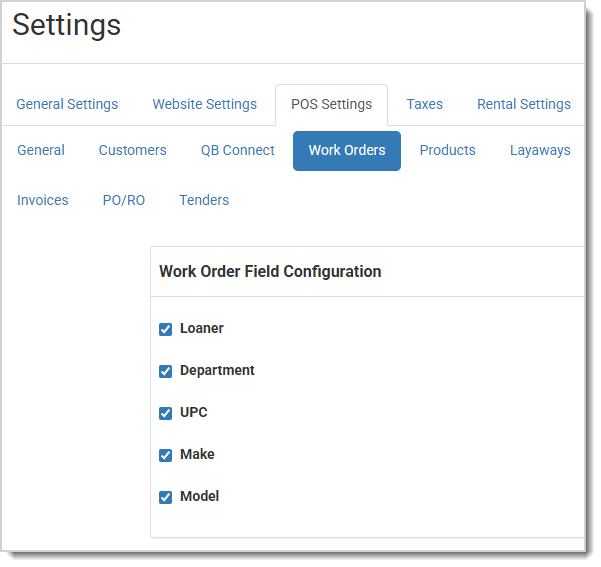Image resolution: width=601 pixels, height=567 pixels.
Task: Disable the UPC field checkbox
Action: coord(165,413)
